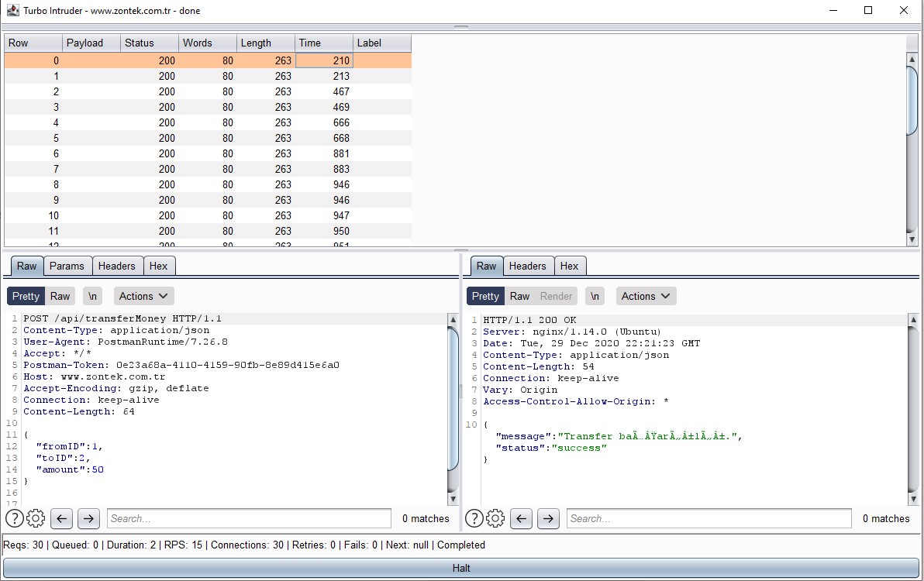Open the Hex tab in the response viewer
924x581 pixels.
point(571,266)
